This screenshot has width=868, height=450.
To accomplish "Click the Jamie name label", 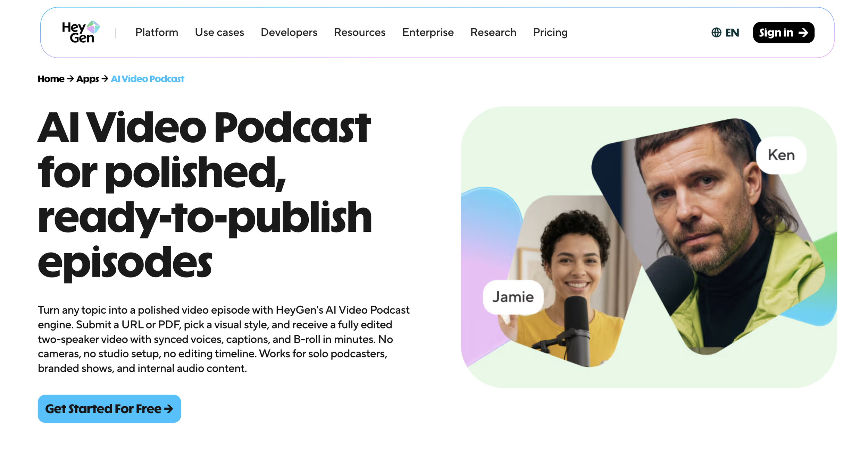I will [x=513, y=297].
